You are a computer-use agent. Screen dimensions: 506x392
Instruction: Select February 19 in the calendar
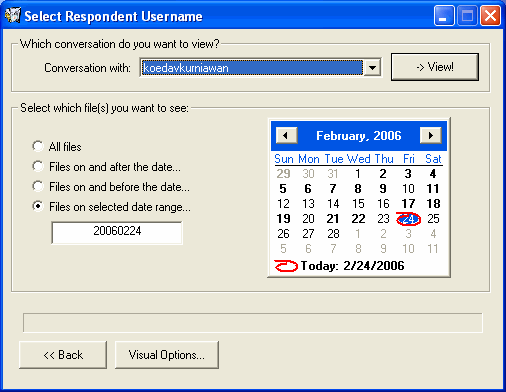[x=283, y=219]
